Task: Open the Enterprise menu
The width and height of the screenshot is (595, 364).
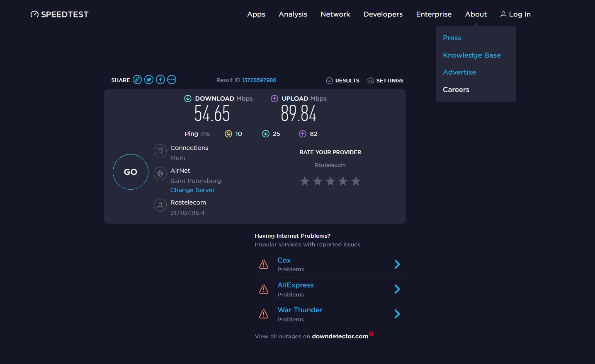Action: point(434,14)
